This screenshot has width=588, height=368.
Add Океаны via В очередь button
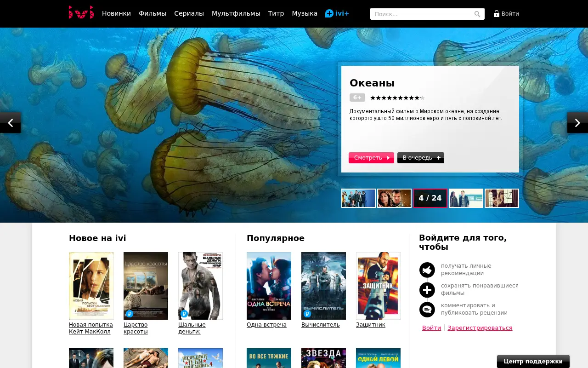(421, 158)
